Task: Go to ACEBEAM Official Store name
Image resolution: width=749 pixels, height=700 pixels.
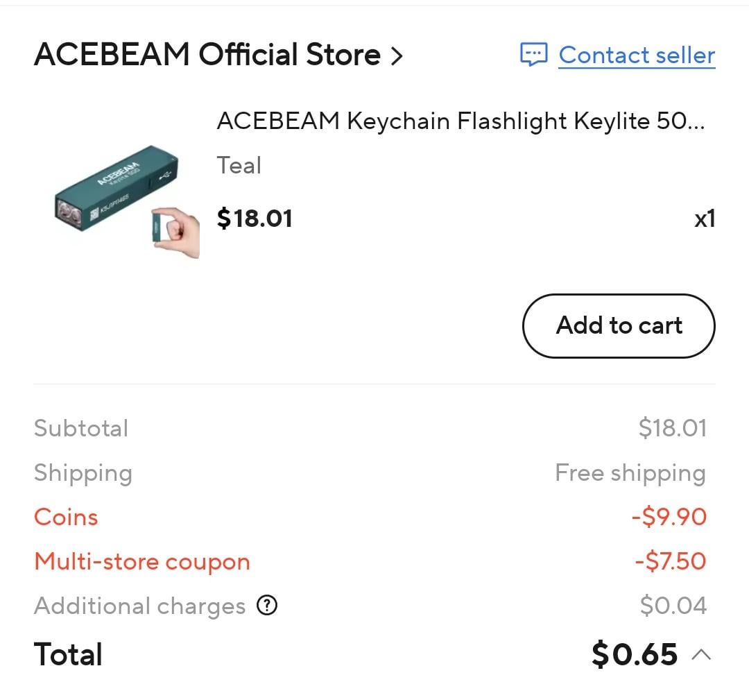Action: tap(207, 55)
